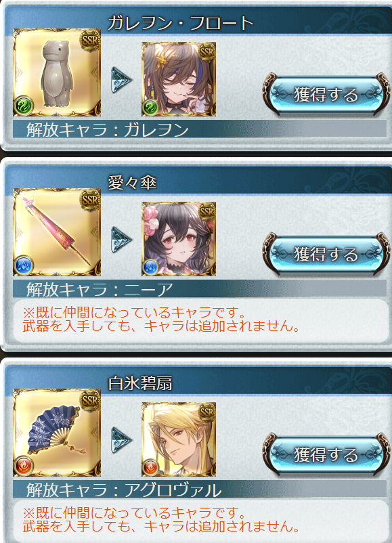392x543 pixels.
Task: Click the arrow between ガレヲン・フロート and character
Action: coord(121,80)
